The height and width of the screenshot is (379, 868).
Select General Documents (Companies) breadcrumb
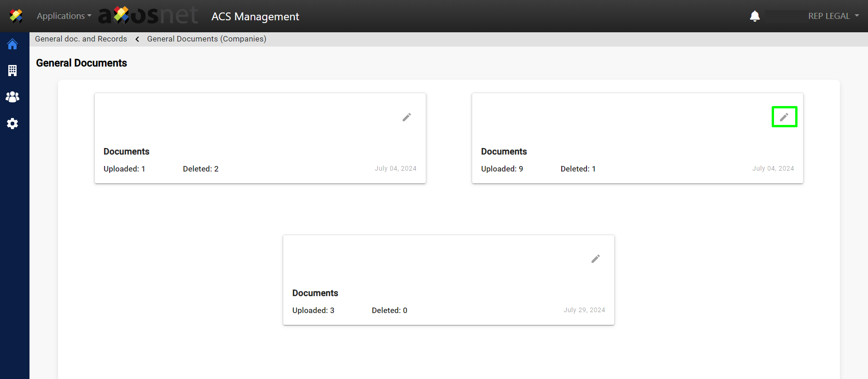pos(206,39)
